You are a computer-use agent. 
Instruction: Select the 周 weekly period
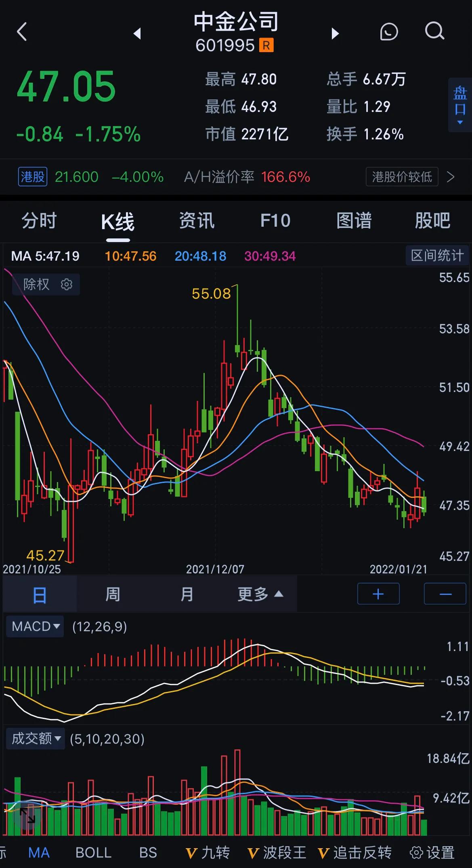[113, 594]
